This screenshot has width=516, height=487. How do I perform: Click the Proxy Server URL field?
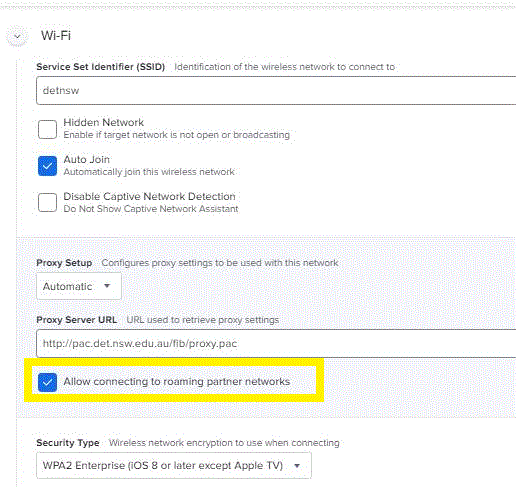click(x=276, y=343)
